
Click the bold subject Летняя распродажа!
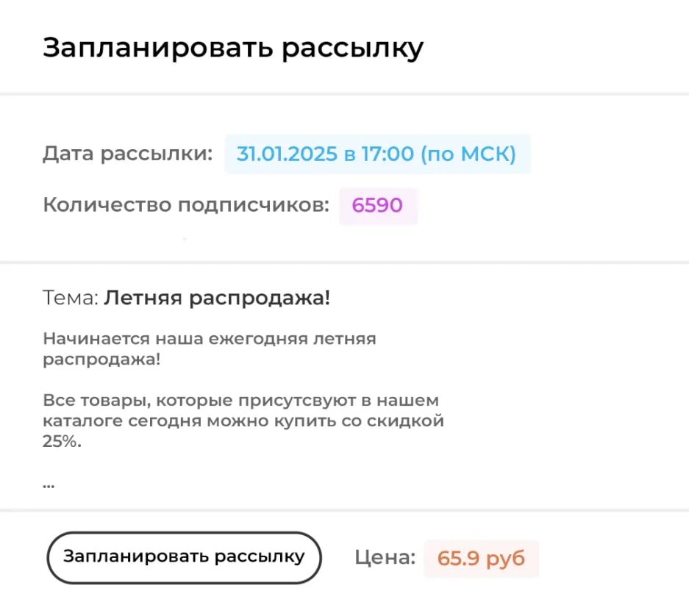(217, 298)
